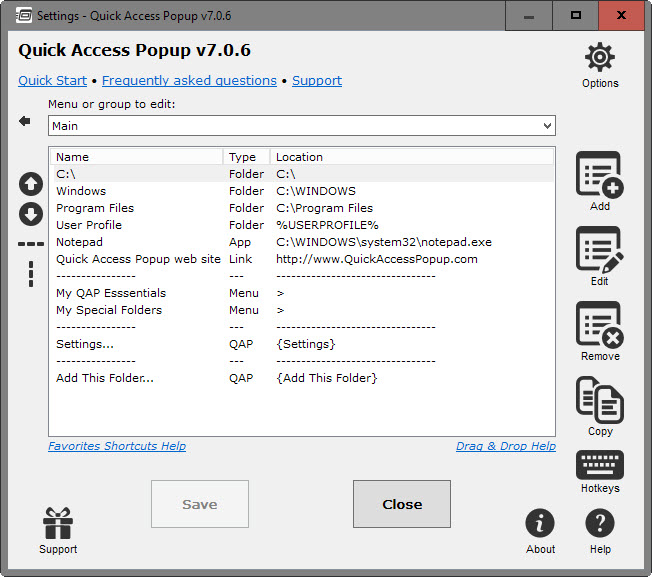Move selected favorite down with down arrow
The width and height of the screenshot is (652, 577).
31,214
